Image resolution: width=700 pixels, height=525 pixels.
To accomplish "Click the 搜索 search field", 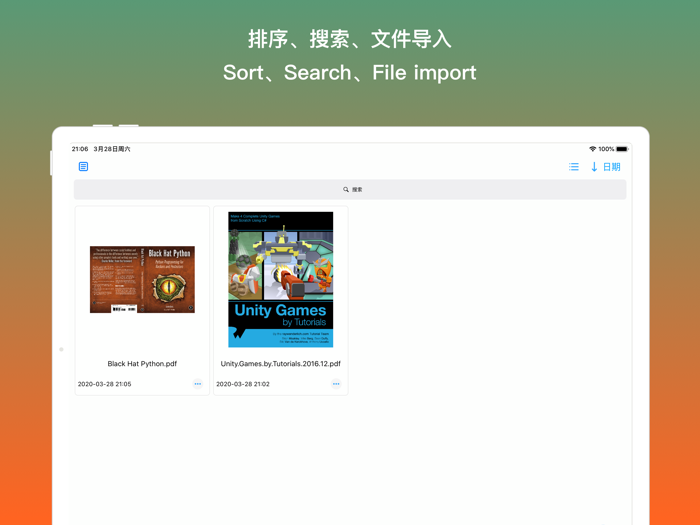I will (x=350, y=189).
